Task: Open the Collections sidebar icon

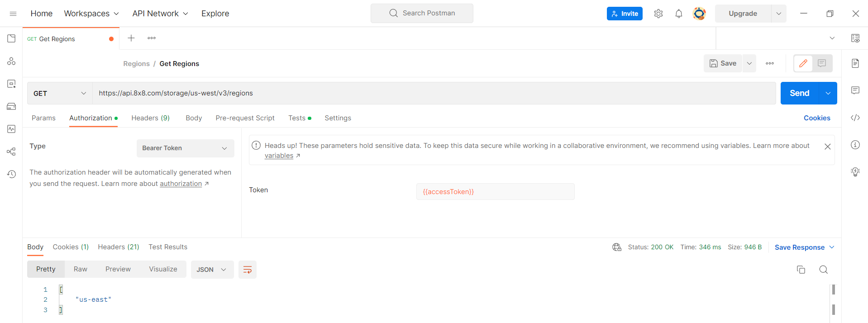Action: click(x=11, y=38)
